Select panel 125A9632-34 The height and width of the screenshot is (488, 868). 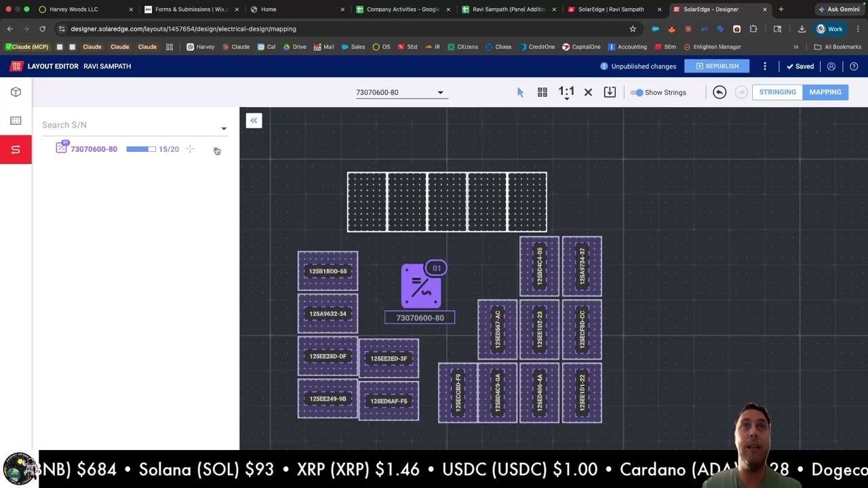[x=328, y=314]
